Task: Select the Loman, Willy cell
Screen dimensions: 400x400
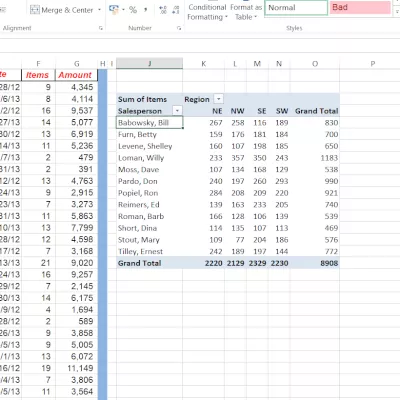Action: coord(149,158)
